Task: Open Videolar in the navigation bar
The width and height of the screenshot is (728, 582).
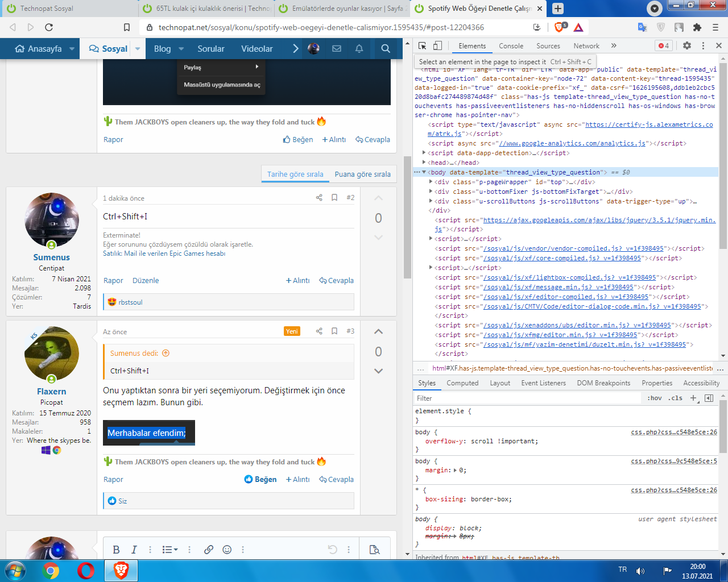Action: click(x=257, y=49)
